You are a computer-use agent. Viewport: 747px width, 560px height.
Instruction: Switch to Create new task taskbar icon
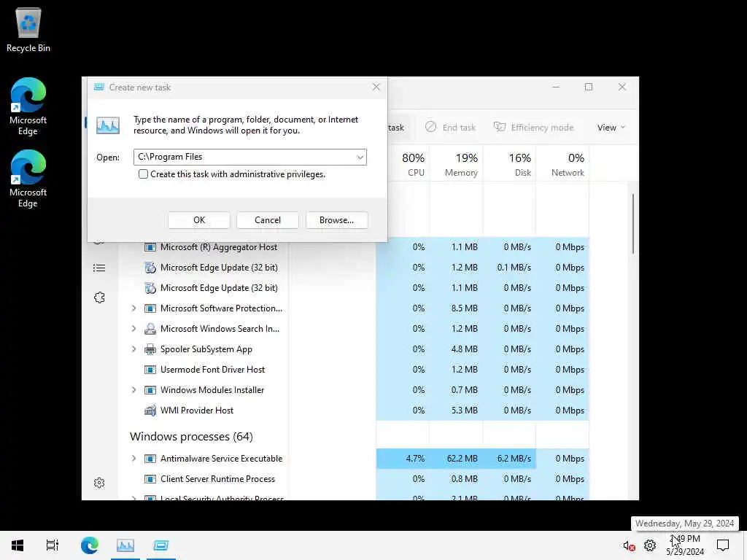point(161,545)
